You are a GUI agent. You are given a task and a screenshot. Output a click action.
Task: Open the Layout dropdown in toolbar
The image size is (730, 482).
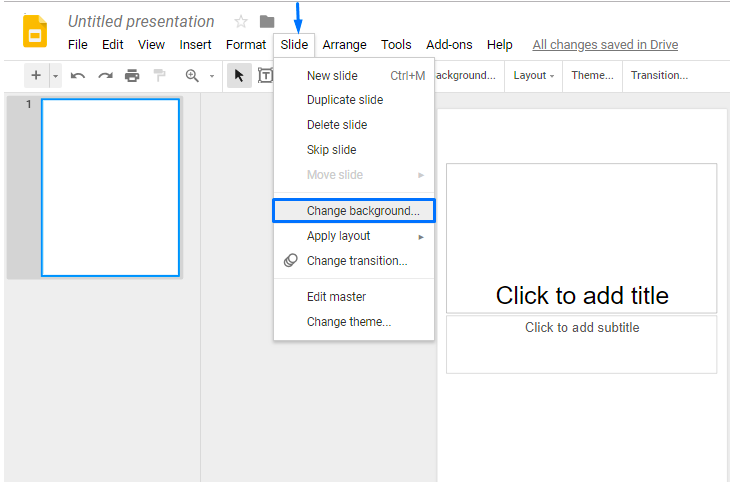(x=534, y=76)
